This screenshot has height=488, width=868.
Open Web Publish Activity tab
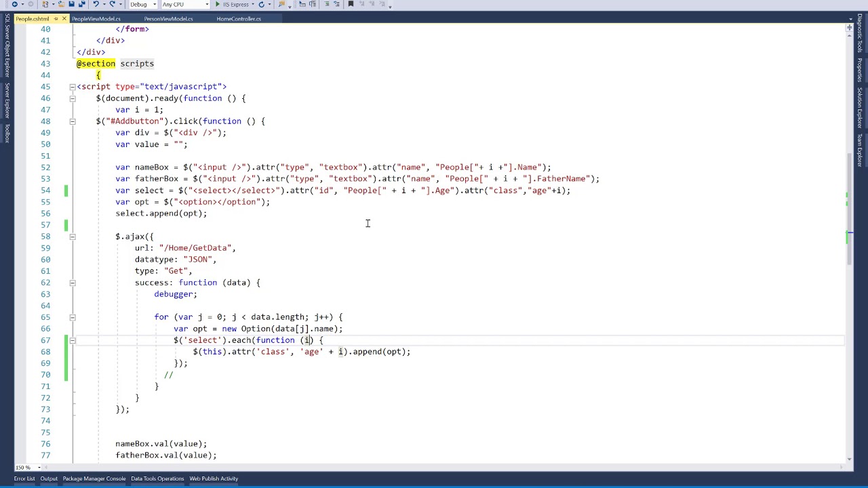tap(214, 479)
